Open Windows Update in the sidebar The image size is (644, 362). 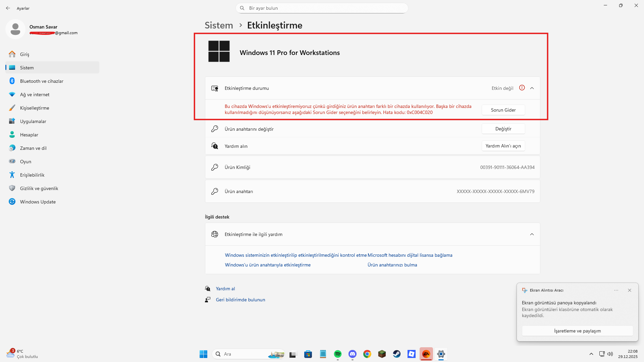click(52, 202)
